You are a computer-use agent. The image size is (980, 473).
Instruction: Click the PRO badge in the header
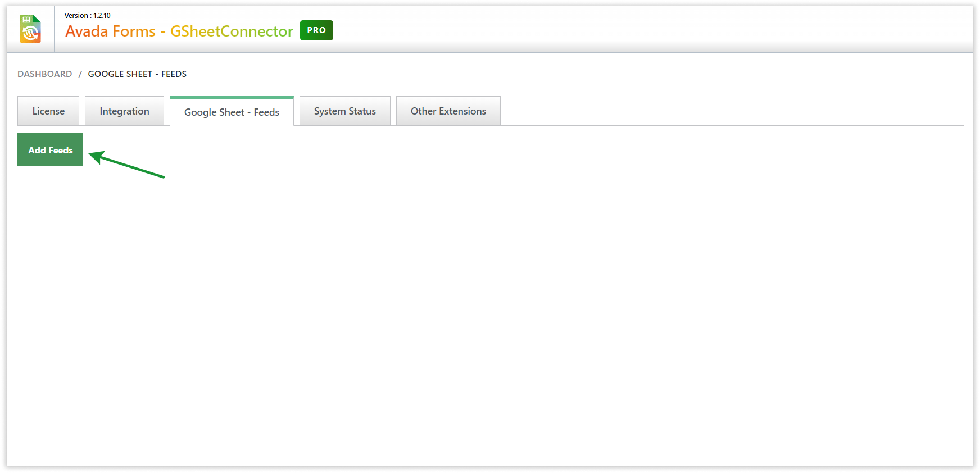[x=316, y=30]
